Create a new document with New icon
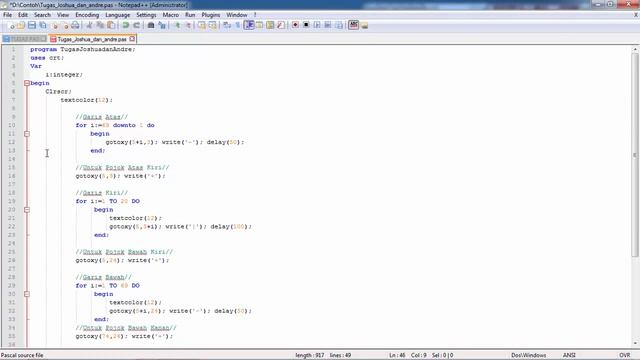 [11, 25]
